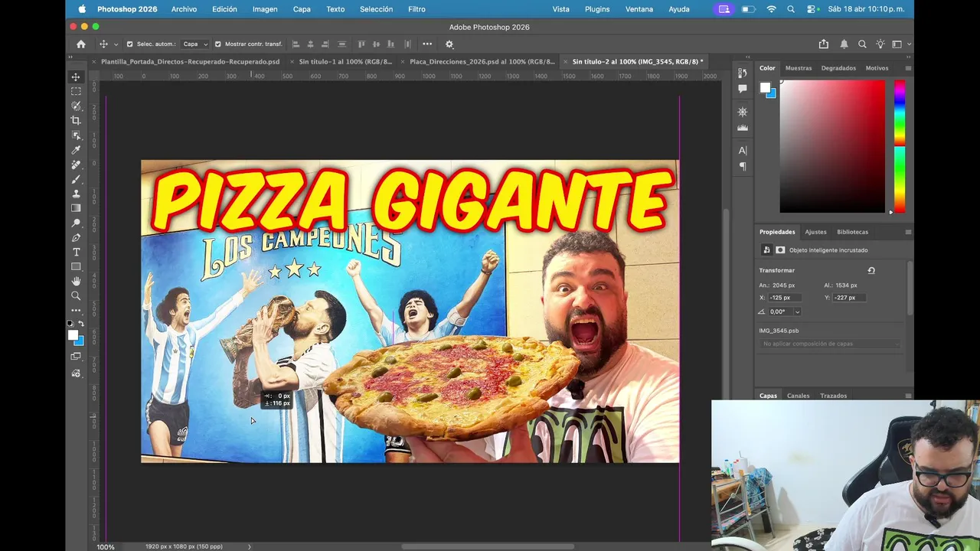The width and height of the screenshot is (980, 551).
Task: Switch to Placa_Direcciones_2026.psd document tab
Action: tap(482, 61)
